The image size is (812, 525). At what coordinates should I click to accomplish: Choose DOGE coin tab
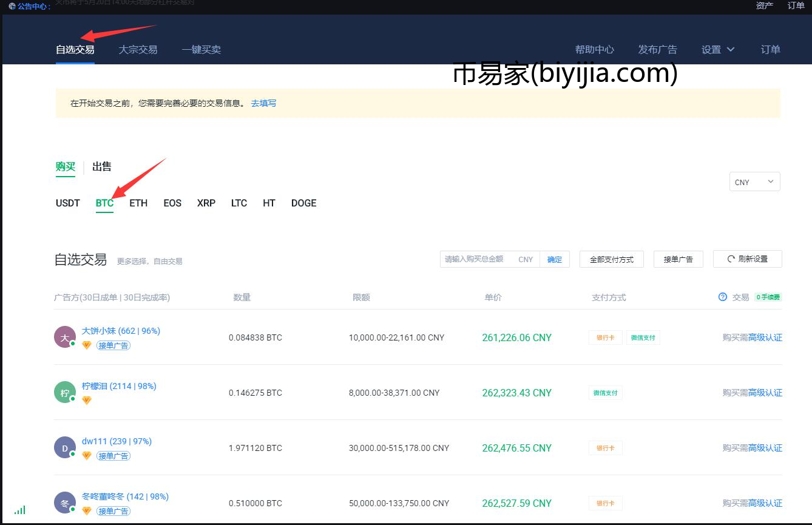(303, 203)
